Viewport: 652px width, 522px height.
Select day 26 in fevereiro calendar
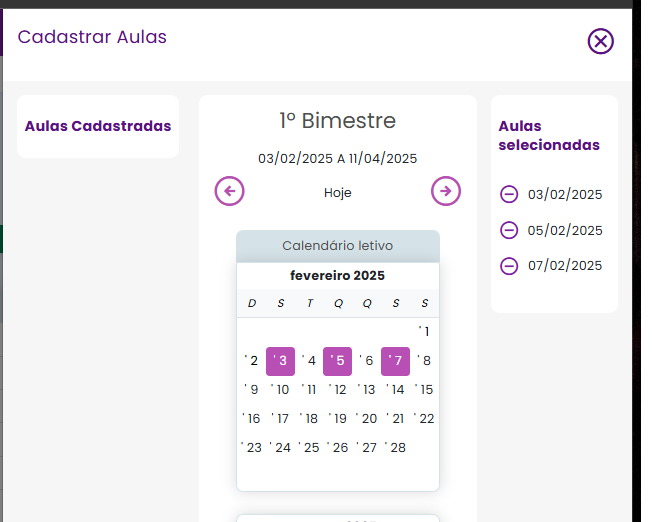pyautogui.click(x=338, y=448)
